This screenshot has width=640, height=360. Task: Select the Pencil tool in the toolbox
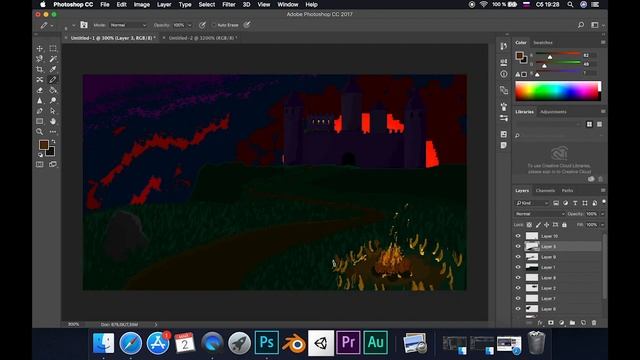point(53,80)
